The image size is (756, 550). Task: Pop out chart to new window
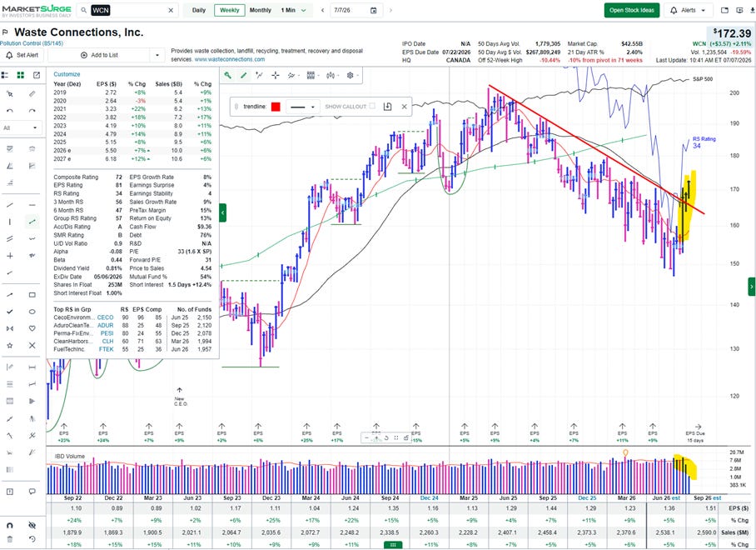(x=37, y=75)
